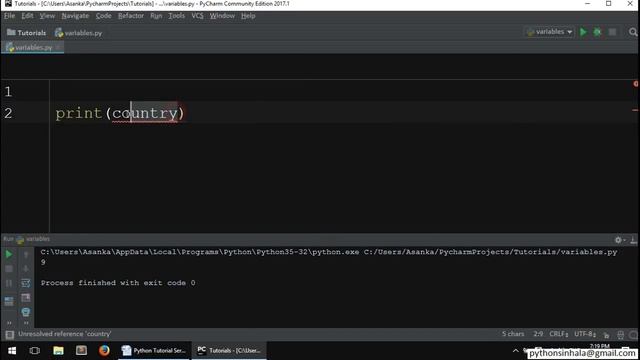Open Task View on the taskbar
Image resolution: width=640 pixels, height=360 pixels.
35,351
